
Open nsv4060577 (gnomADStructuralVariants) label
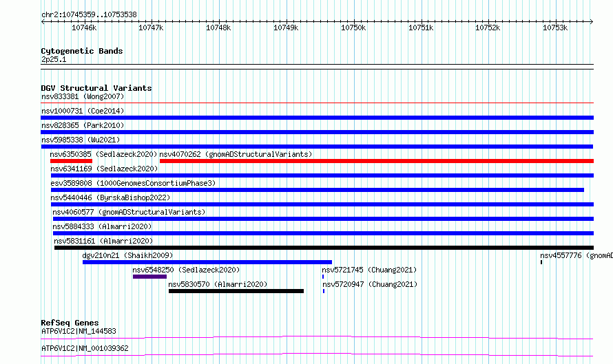(x=129, y=212)
